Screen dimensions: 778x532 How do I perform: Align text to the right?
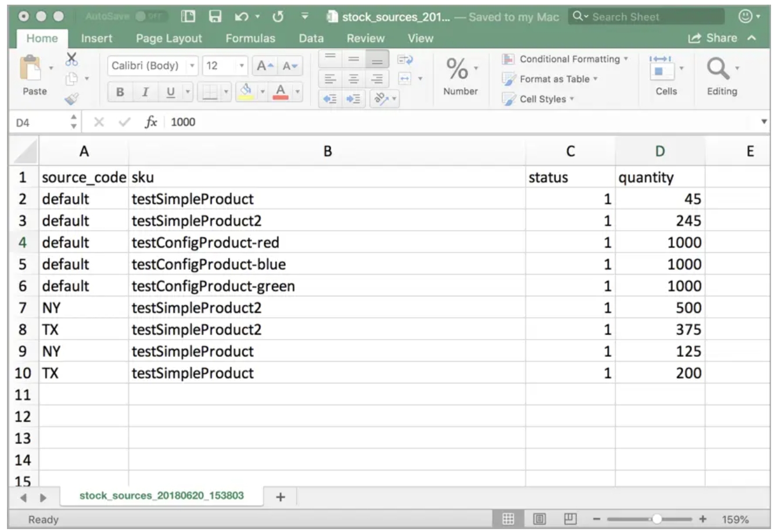pos(377,78)
